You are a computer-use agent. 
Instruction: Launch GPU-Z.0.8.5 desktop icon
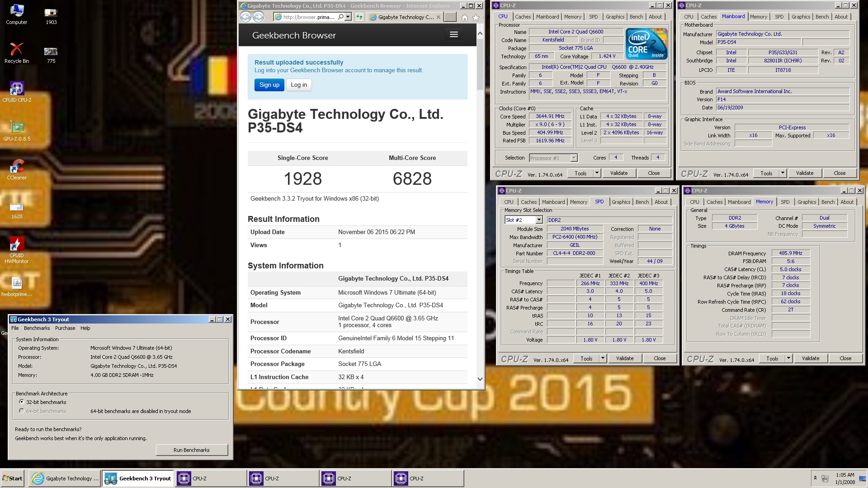click(17, 131)
